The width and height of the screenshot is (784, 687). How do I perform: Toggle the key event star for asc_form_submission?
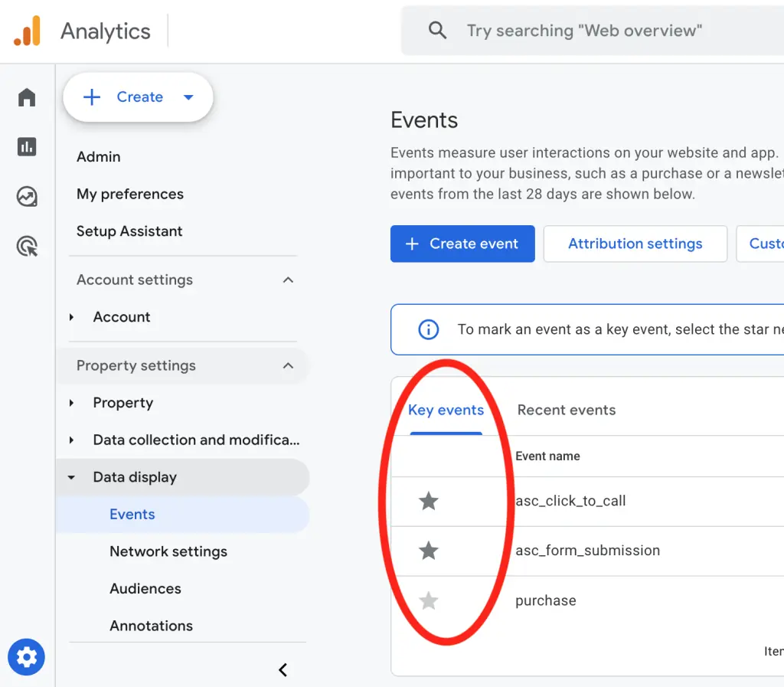point(429,550)
